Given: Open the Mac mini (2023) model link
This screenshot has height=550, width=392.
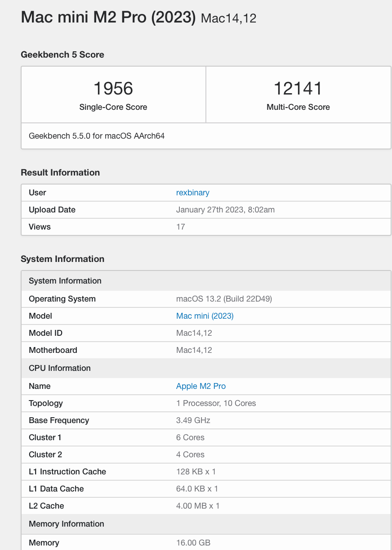Looking at the screenshot, I should point(205,316).
